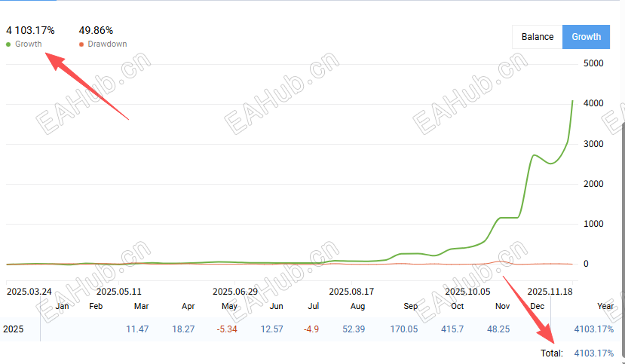Click the green Growth legend dot
The image size is (625, 364).
click(x=8, y=44)
